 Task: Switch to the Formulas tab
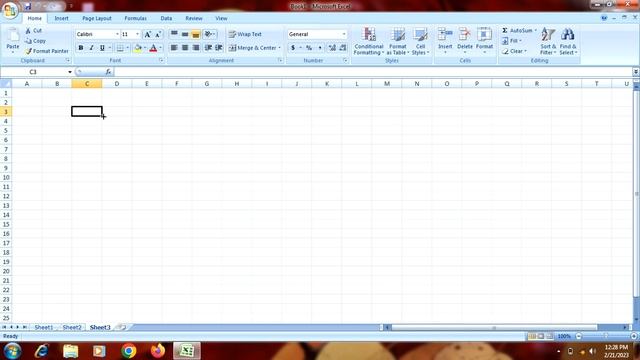tap(136, 18)
